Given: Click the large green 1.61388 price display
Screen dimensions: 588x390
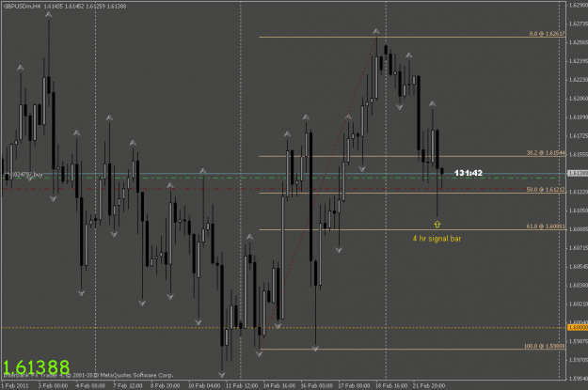Looking at the screenshot, I should (37, 367).
